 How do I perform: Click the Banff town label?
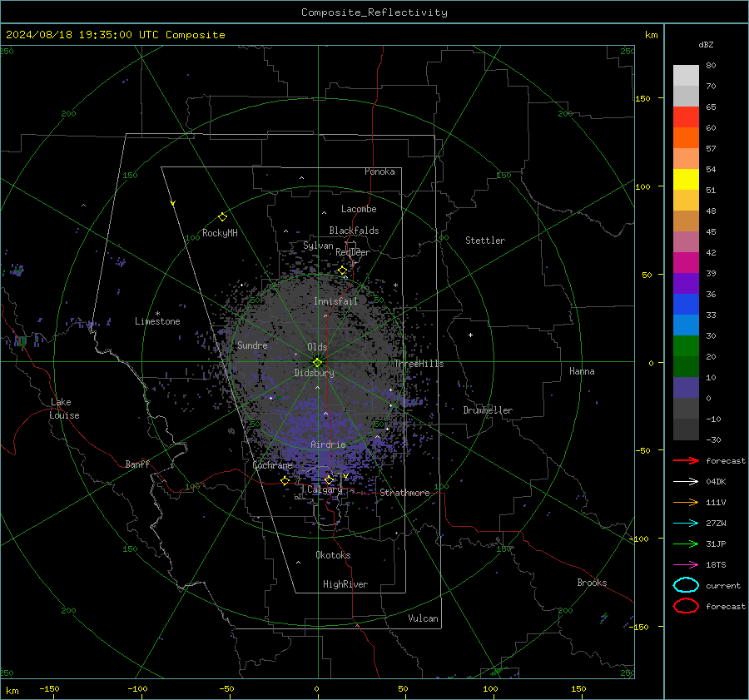(x=137, y=464)
